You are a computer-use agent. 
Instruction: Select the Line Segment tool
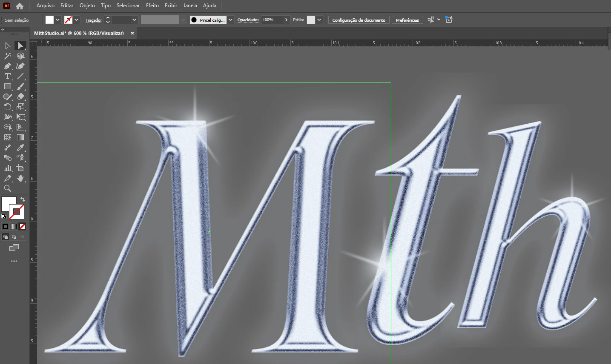click(20, 76)
